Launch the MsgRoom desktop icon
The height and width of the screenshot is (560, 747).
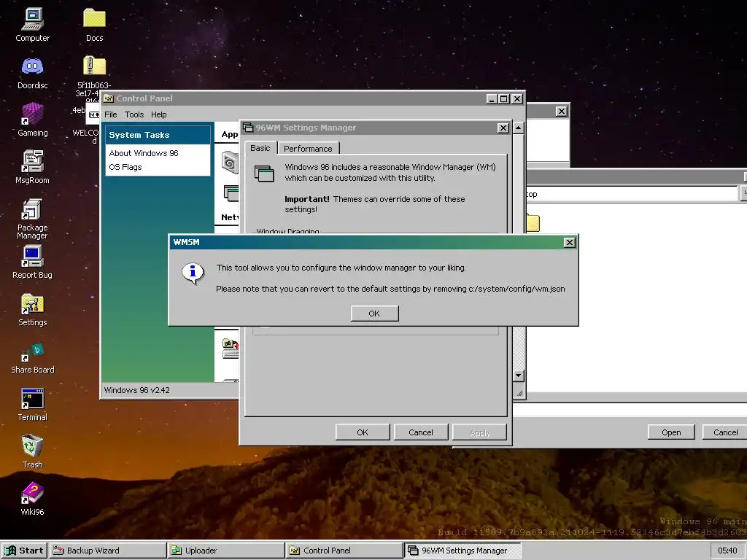pyautogui.click(x=32, y=161)
